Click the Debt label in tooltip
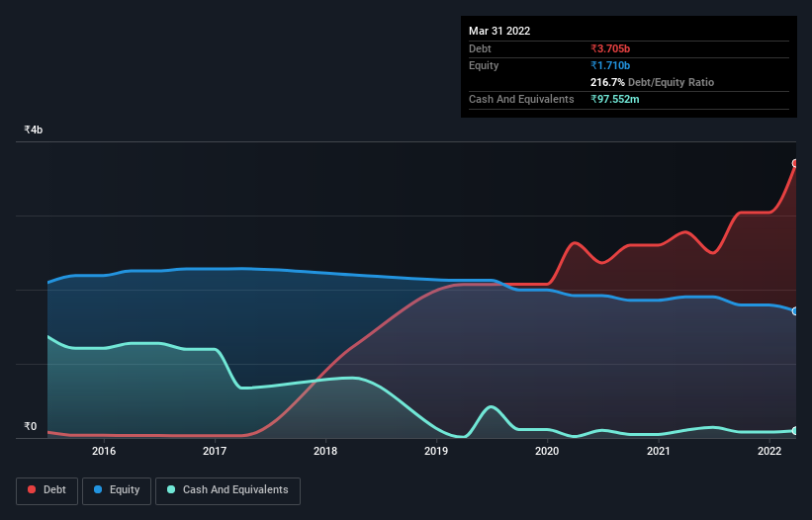Screen dimensions: 812x520 (x=480, y=48)
